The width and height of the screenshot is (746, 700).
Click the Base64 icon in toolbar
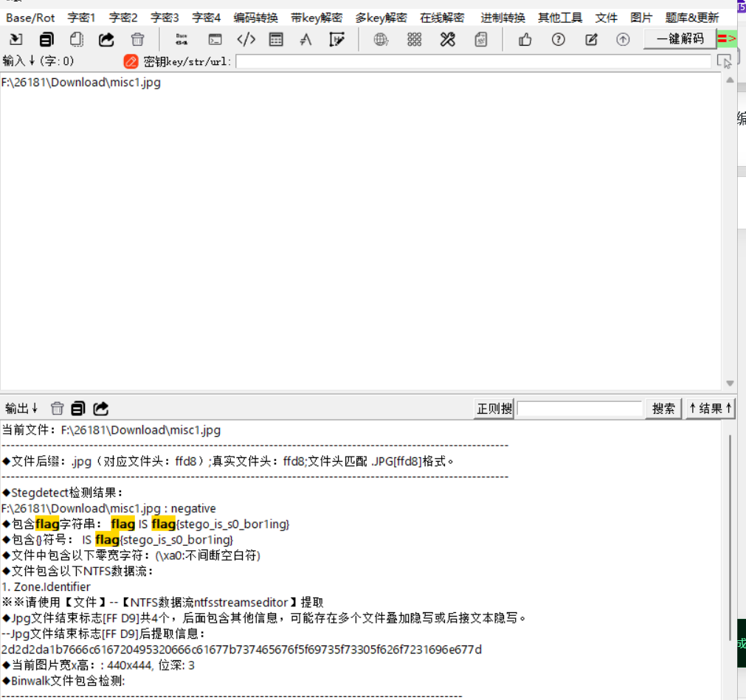[x=181, y=40]
